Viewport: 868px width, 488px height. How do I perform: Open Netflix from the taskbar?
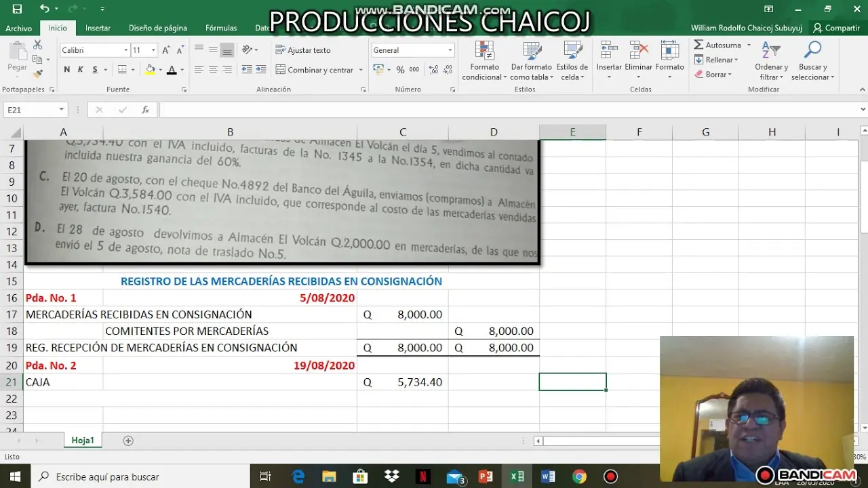point(422,476)
